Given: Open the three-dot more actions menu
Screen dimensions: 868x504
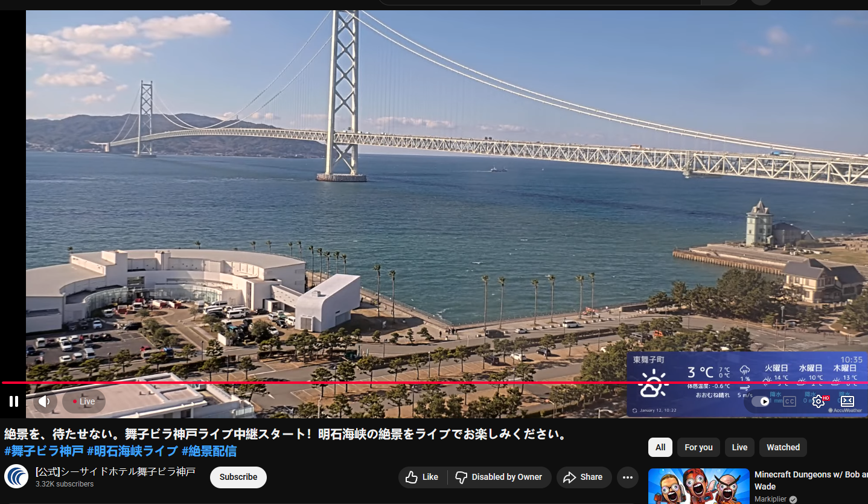Looking at the screenshot, I should click(628, 477).
